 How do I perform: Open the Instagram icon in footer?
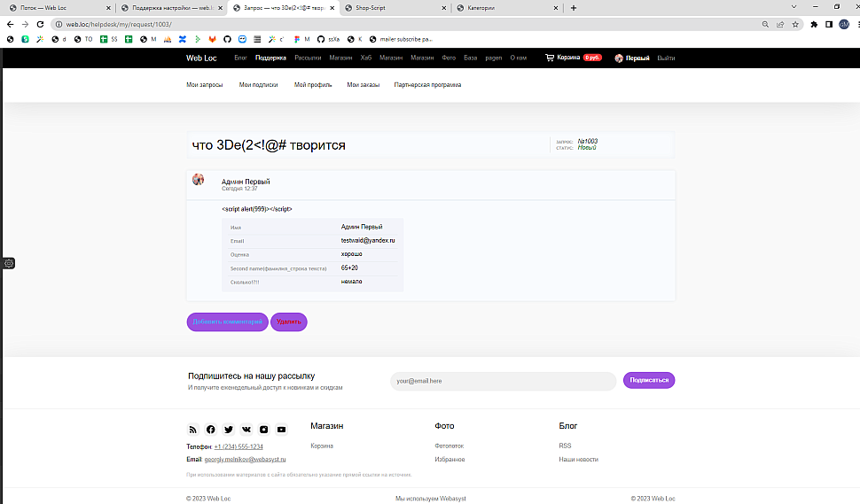(x=263, y=430)
